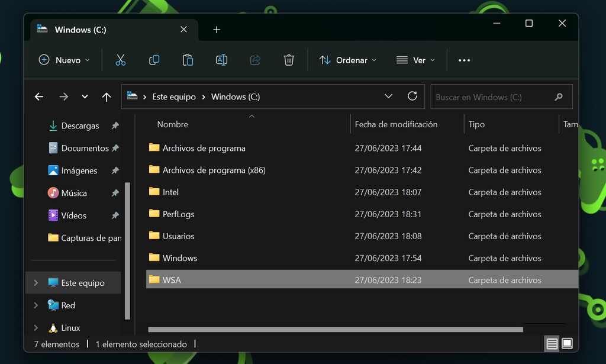Viewport: 606px width, 364px height.
Task: Close the Windows (C:) tab
Action: pos(183,30)
